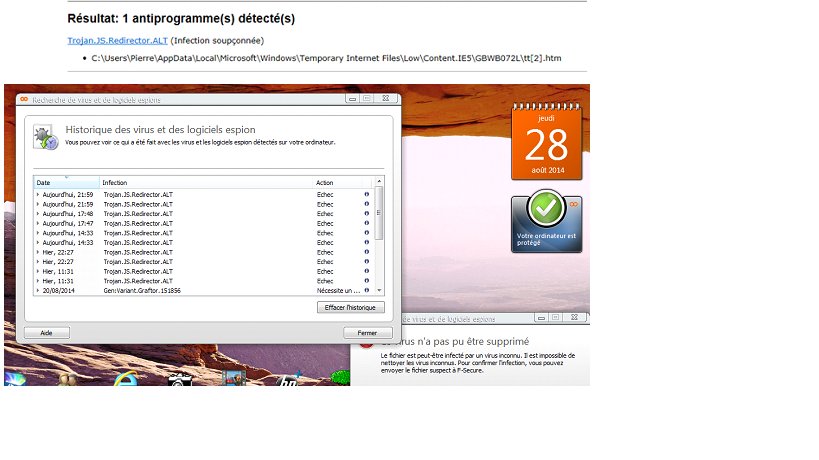Expand the second Aujourd'hui, 21:59 row arrow

(38, 204)
